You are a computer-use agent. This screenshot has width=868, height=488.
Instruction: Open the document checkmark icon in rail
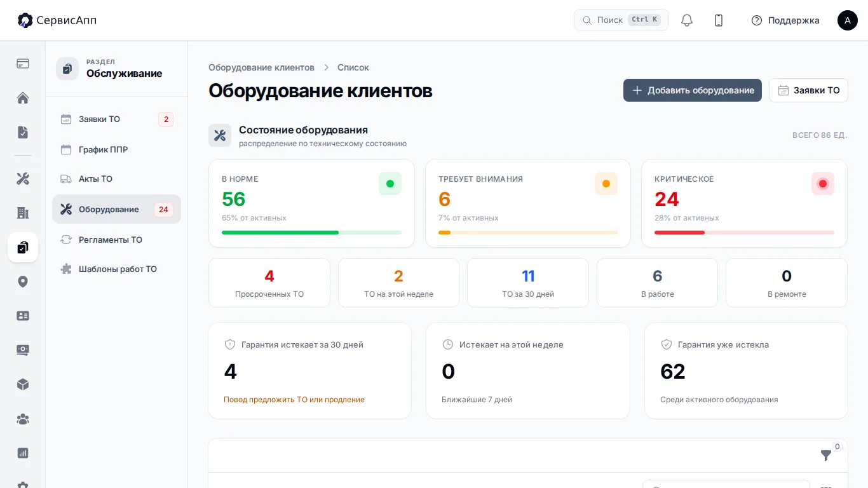tap(23, 132)
